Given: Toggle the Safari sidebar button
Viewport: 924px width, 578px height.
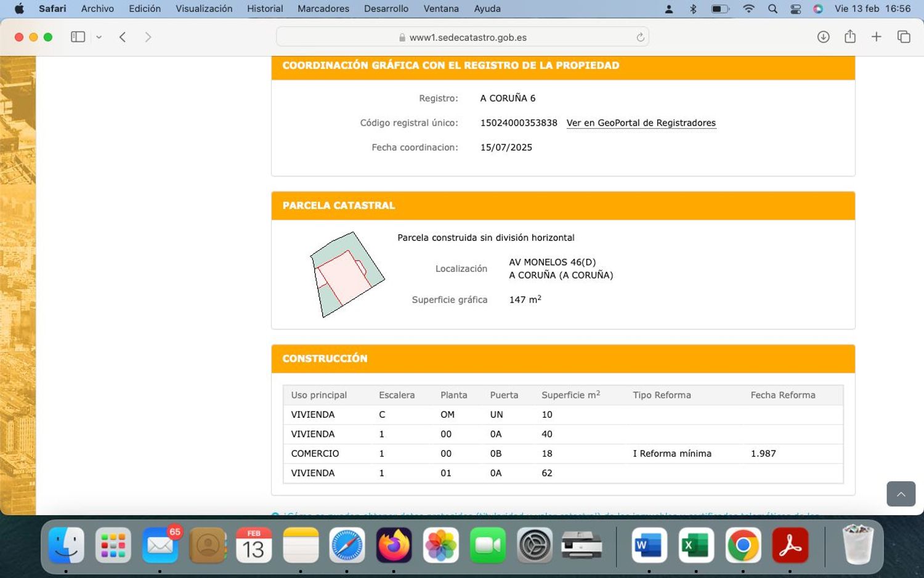Looking at the screenshot, I should (x=78, y=37).
